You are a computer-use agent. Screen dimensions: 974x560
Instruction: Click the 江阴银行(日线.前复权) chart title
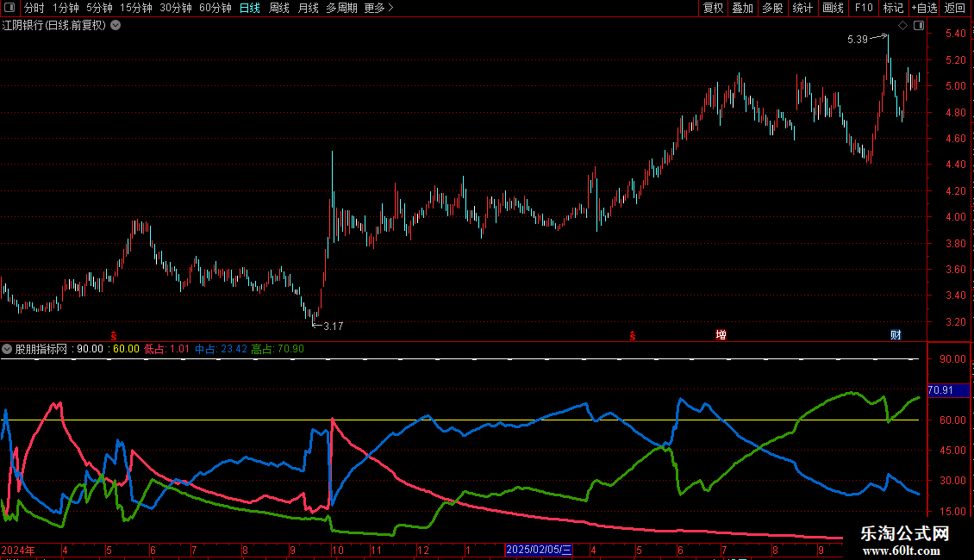[54, 26]
